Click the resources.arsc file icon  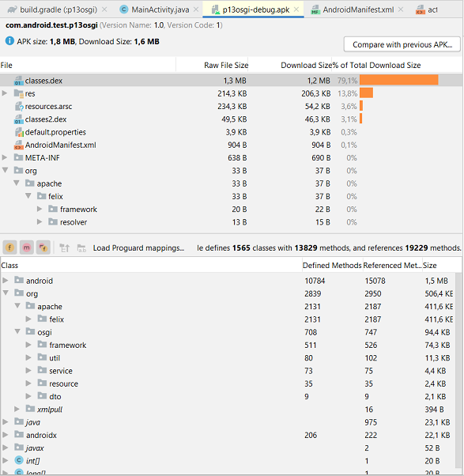coord(19,106)
